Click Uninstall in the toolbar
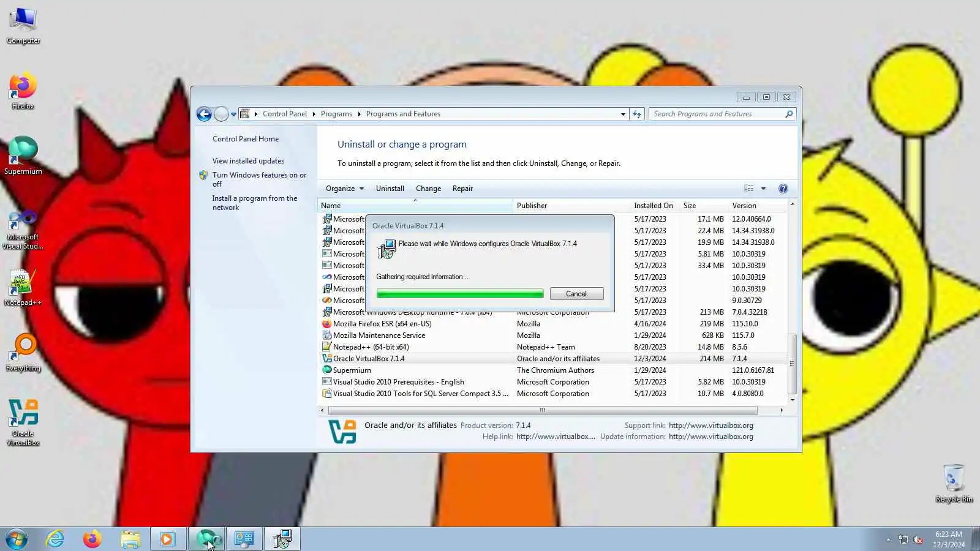 coord(390,189)
